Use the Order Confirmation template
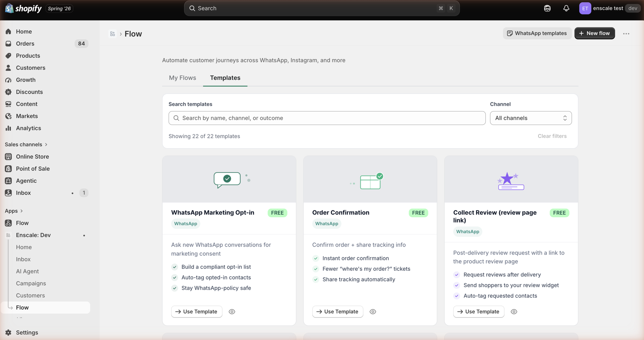Image resolution: width=644 pixels, height=340 pixels. click(x=338, y=312)
